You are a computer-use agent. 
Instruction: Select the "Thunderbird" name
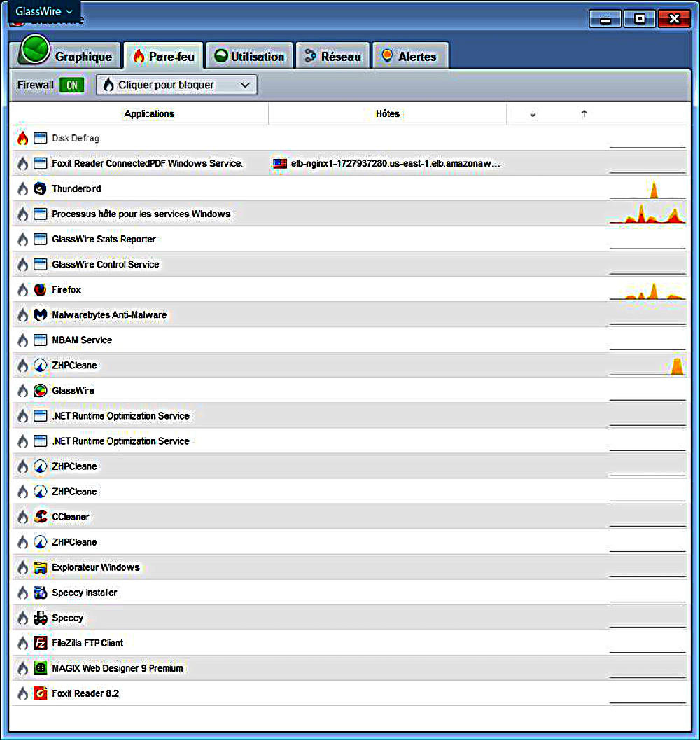pyautogui.click(x=76, y=189)
